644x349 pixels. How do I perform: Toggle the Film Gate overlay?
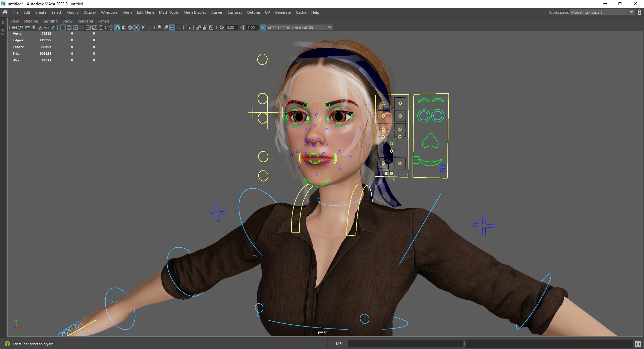click(69, 28)
